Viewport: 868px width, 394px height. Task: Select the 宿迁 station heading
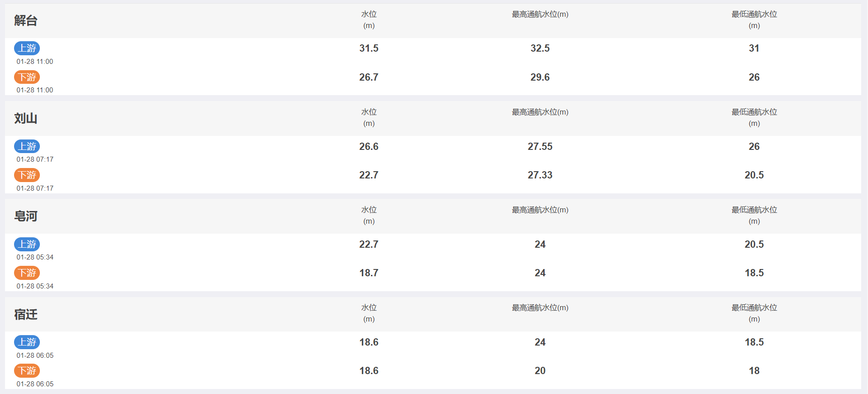[x=26, y=314]
